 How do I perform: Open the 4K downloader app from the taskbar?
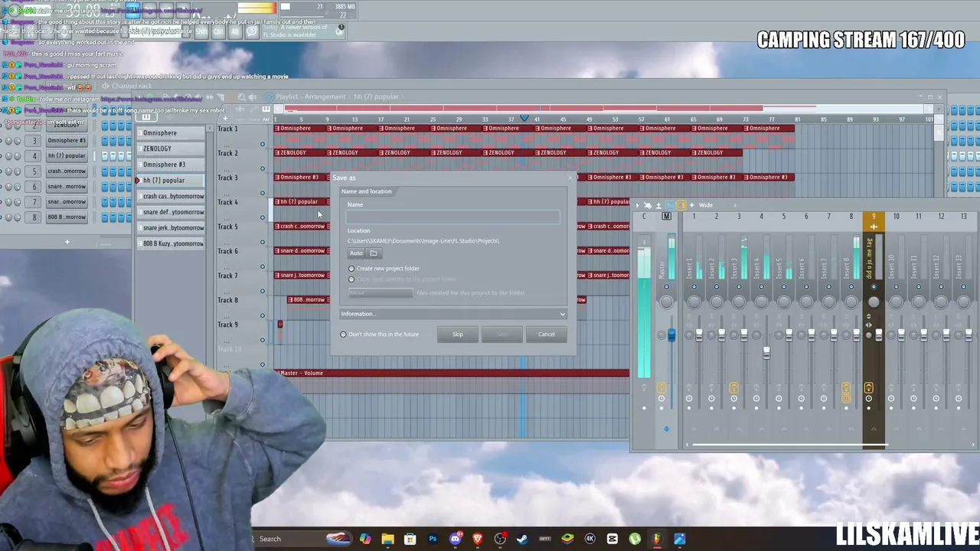[x=590, y=539]
